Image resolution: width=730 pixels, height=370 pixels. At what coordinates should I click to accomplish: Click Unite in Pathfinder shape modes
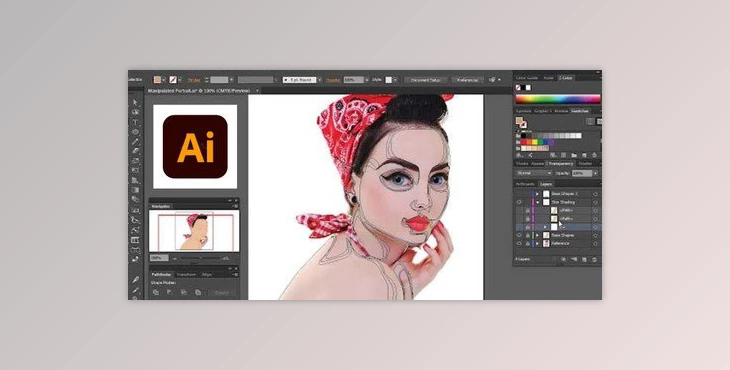pyautogui.click(x=155, y=292)
